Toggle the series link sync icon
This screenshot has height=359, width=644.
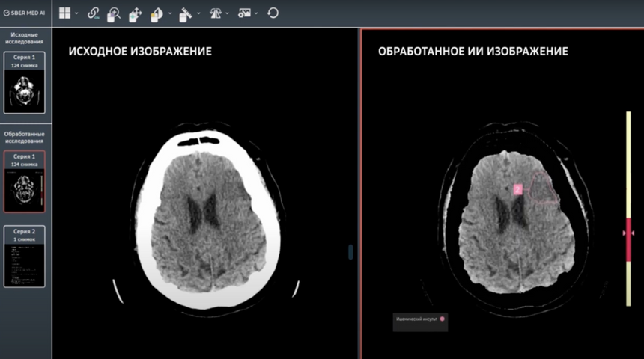point(93,13)
